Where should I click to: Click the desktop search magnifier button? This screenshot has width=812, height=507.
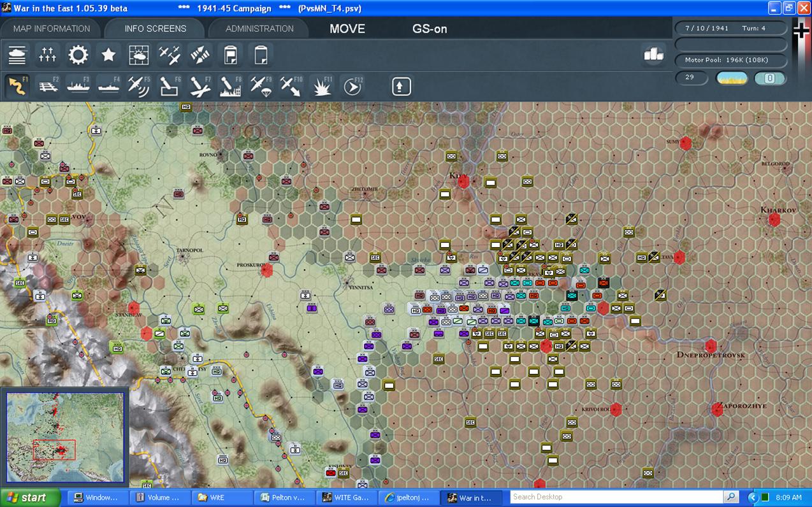(x=731, y=497)
